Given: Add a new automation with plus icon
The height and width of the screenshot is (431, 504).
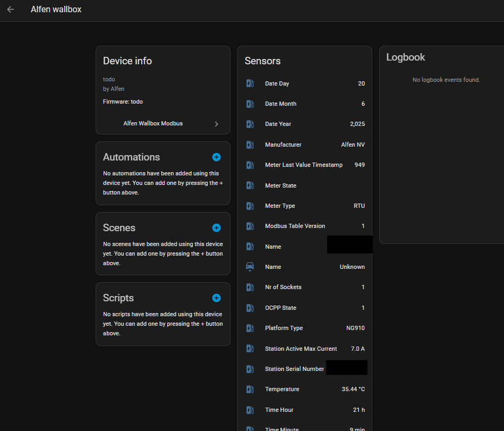Looking at the screenshot, I should (x=216, y=157).
